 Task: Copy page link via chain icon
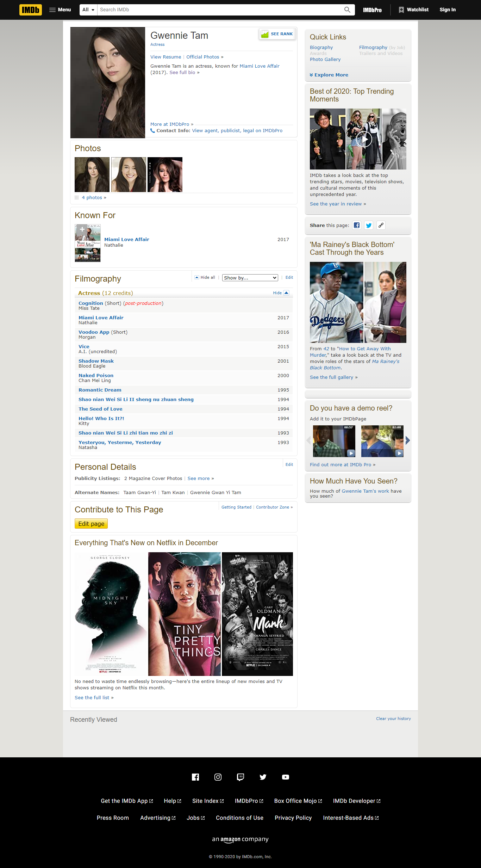(381, 225)
